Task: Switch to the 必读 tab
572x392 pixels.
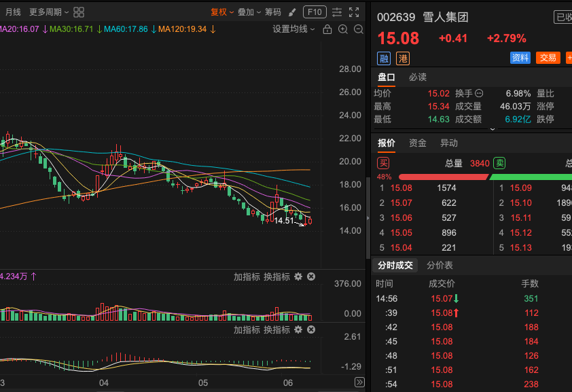Action: (418, 77)
